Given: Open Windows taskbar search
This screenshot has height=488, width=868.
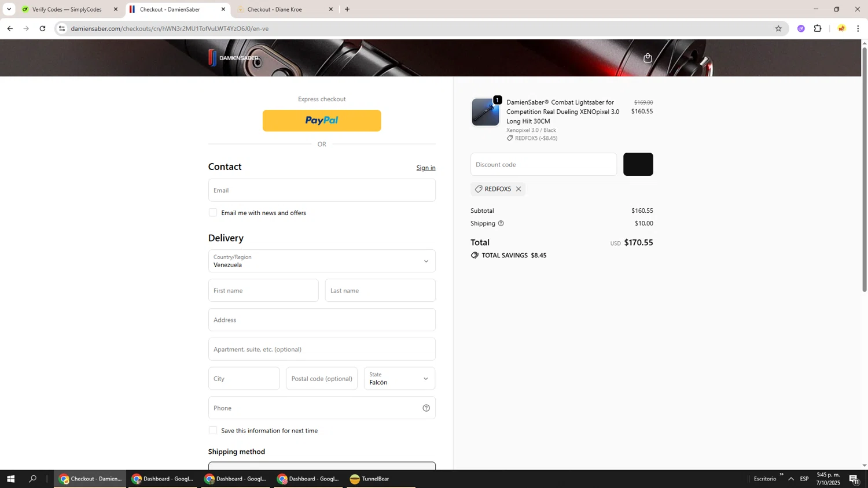Looking at the screenshot, I should coord(33,479).
